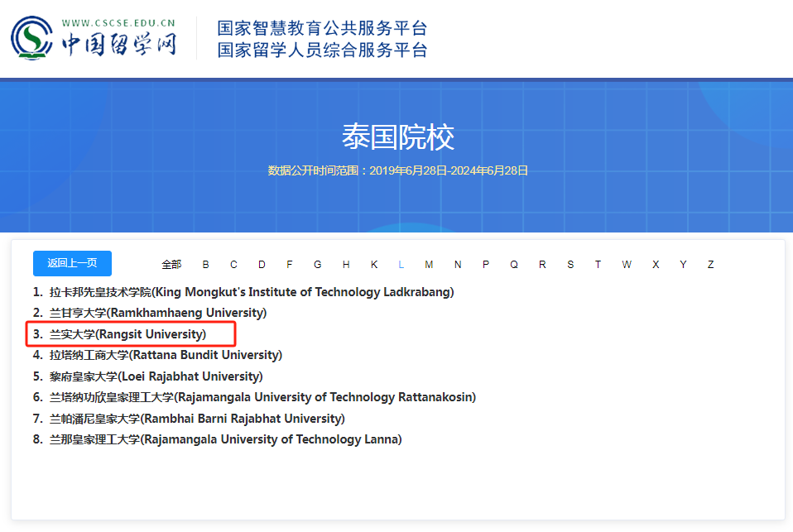Click the 泰国院校 page heading
Viewport: 793px width, 532px height.
(398, 137)
